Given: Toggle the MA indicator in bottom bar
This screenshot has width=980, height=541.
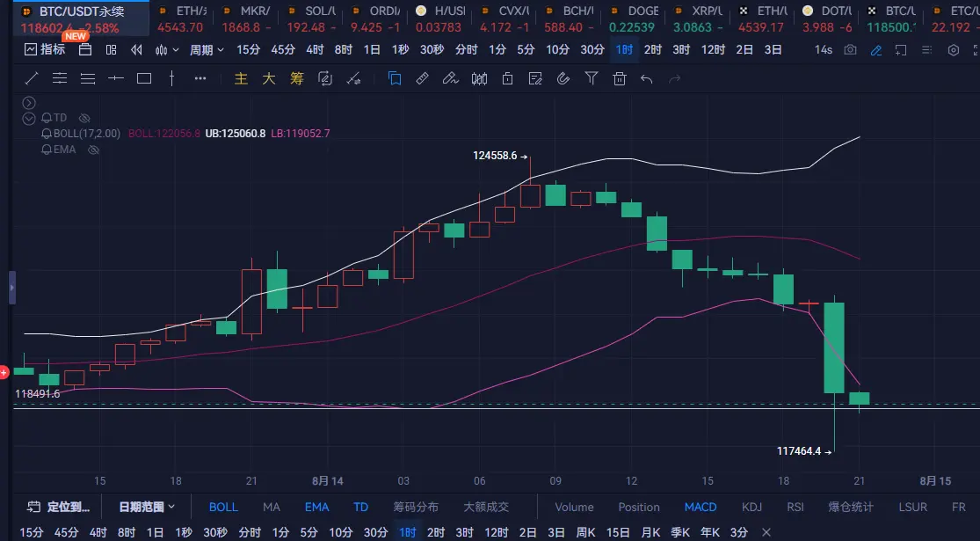Looking at the screenshot, I should coord(272,507).
